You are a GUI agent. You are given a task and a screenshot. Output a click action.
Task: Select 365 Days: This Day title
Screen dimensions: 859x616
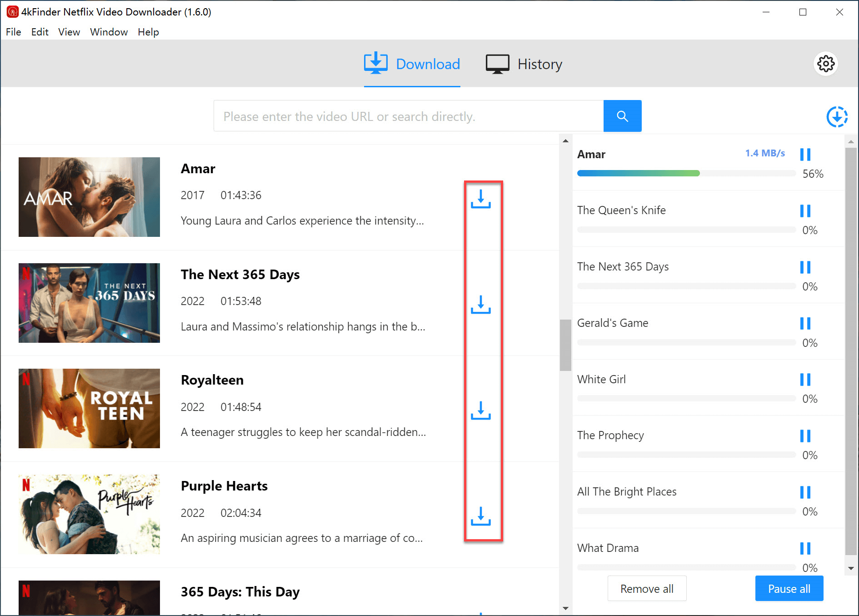pyautogui.click(x=240, y=592)
